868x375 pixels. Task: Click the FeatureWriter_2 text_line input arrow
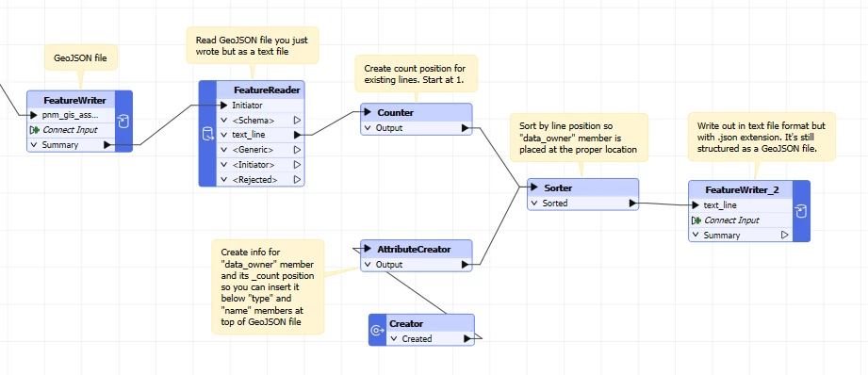point(696,205)
